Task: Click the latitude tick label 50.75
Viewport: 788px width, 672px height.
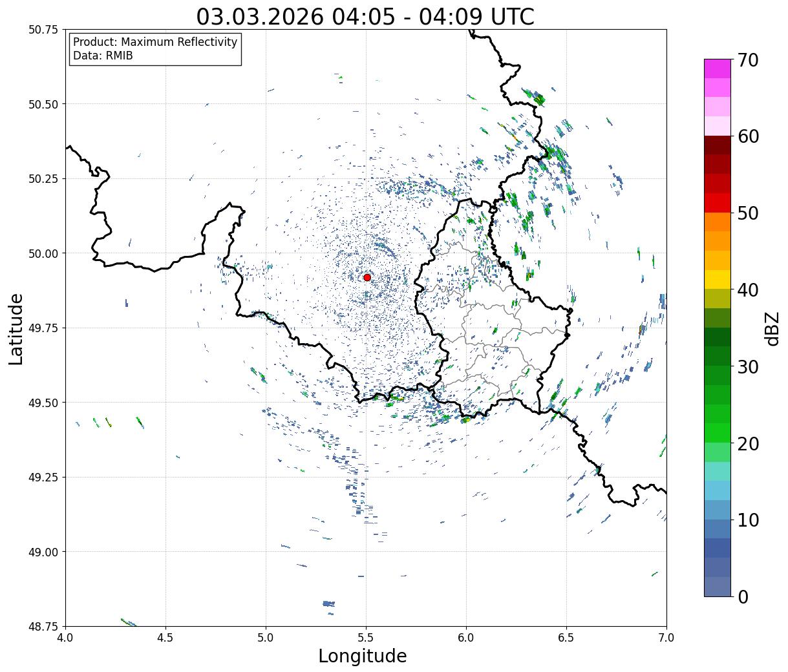Action: (x=43, y=30)
